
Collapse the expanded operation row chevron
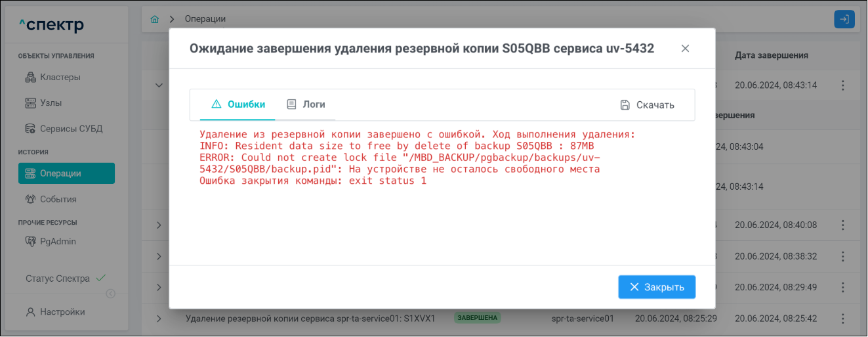(158, 85)
